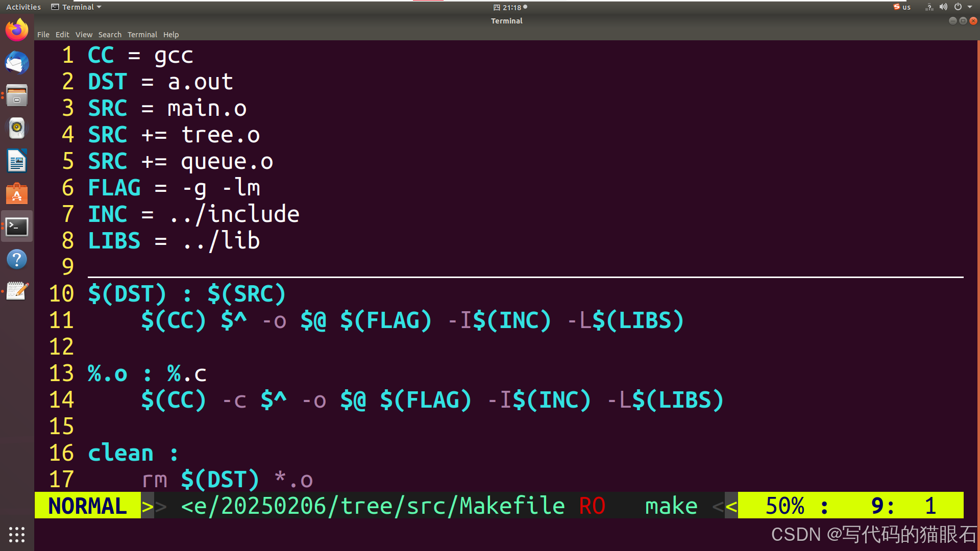Open the File menu
This screenshot has width=980, height=551.
tap(43, 35)
